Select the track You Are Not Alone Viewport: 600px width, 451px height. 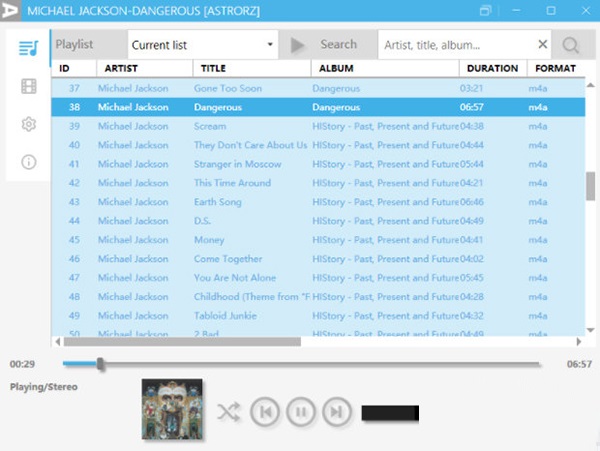point(235,278)
